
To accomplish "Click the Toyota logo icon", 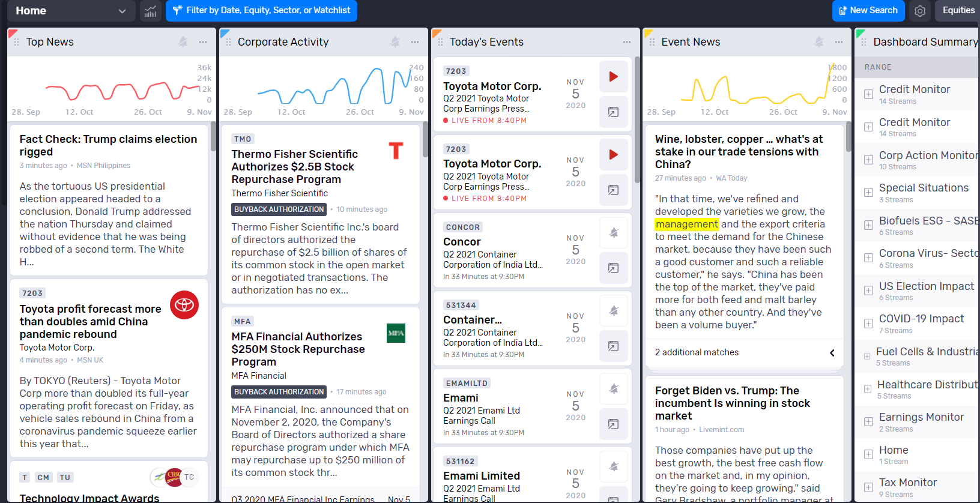I will [184, 305].
